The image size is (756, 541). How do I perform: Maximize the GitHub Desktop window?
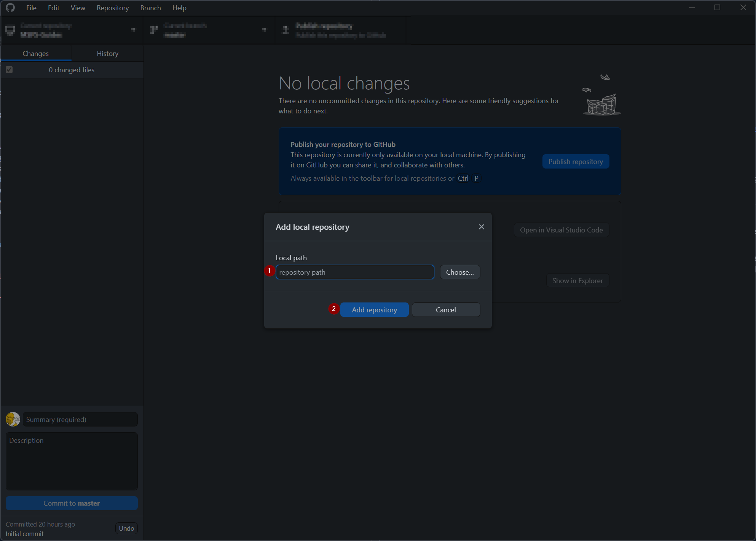717,8
